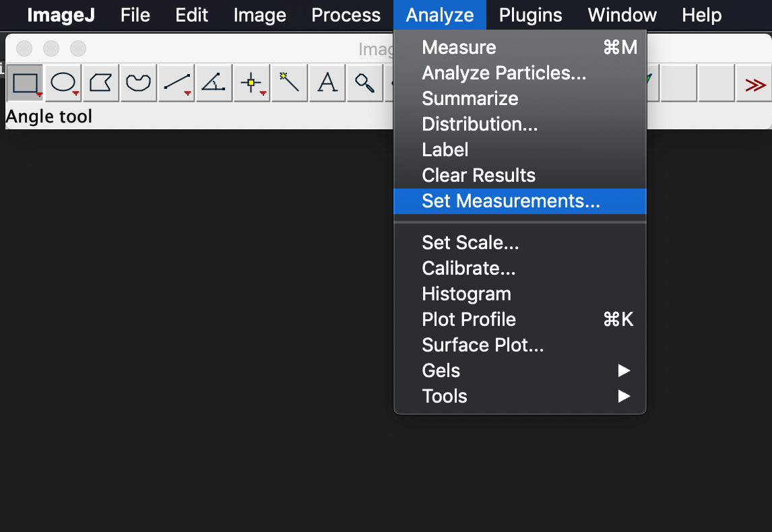Select the Multi-point tool
Image resolution: width=772 pixels, height=532 pixels.
coord(252,84)
